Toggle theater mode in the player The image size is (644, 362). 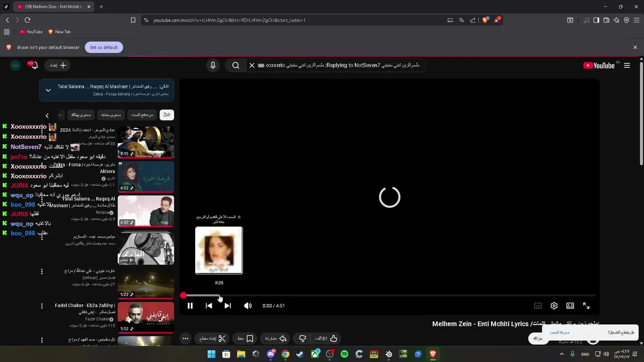(x=570, y=306)
